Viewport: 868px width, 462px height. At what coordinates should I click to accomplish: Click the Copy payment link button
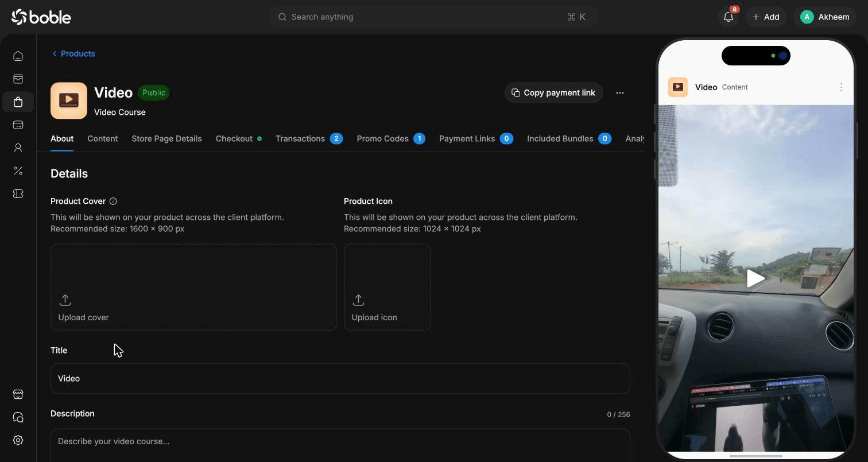tap(553, 93)
